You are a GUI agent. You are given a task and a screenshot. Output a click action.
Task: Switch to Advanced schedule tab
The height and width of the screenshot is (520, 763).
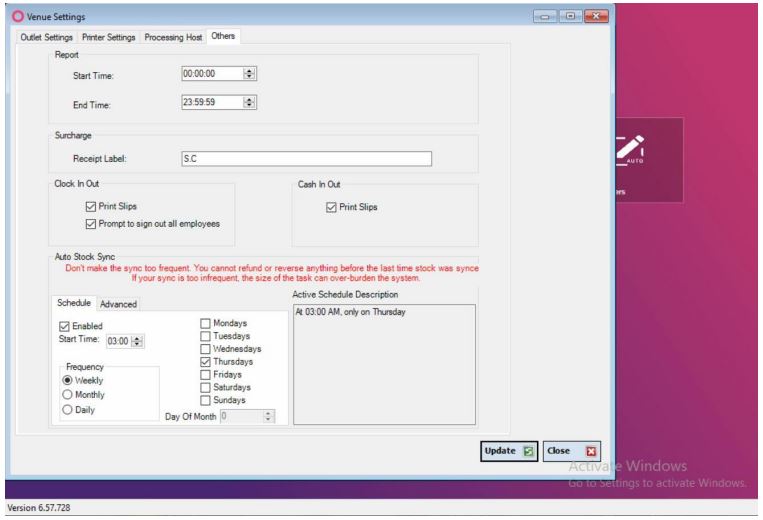tap(118, 304)
